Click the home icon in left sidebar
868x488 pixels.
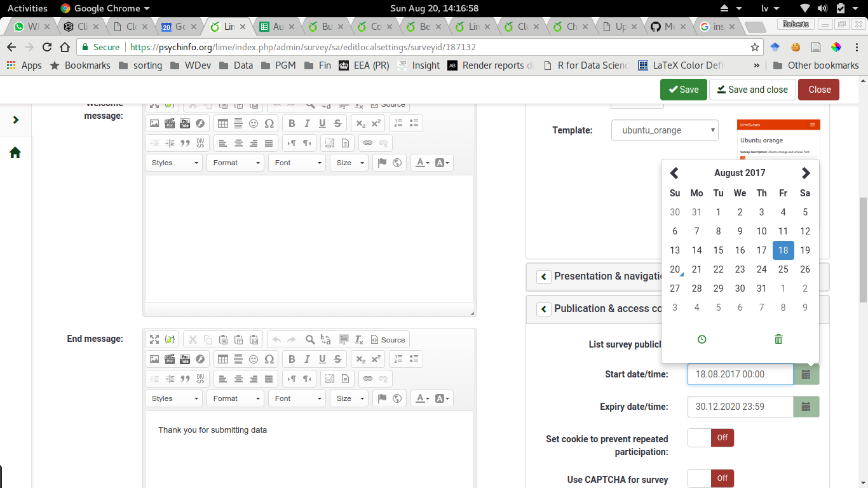pyautogui.click(x=15, y=152)
